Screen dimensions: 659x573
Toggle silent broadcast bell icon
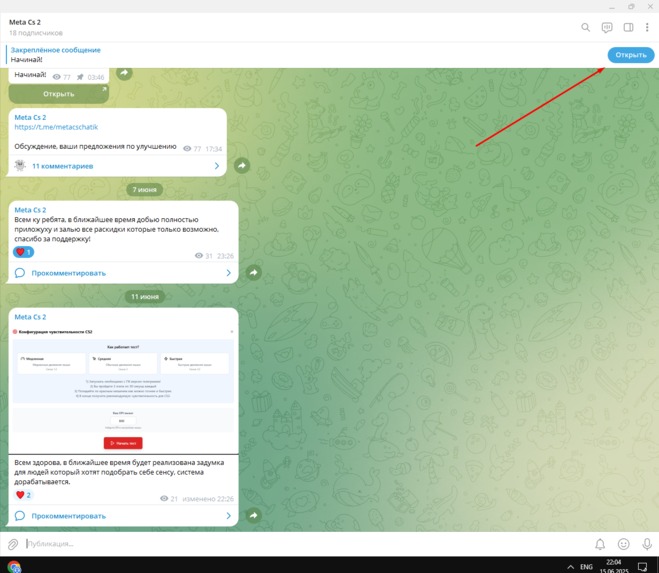(600, 544)
